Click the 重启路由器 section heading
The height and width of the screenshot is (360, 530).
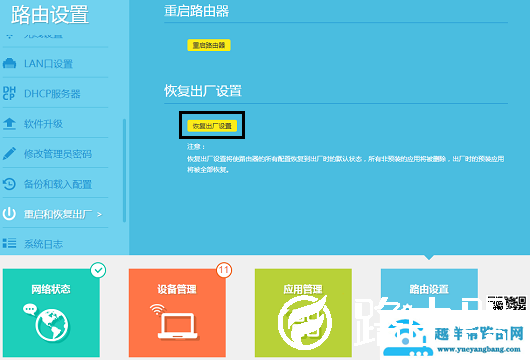click(x=196, y=11)
